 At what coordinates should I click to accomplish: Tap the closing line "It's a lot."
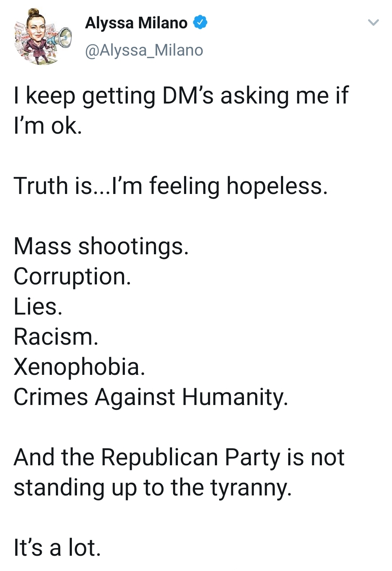[57, 548]
